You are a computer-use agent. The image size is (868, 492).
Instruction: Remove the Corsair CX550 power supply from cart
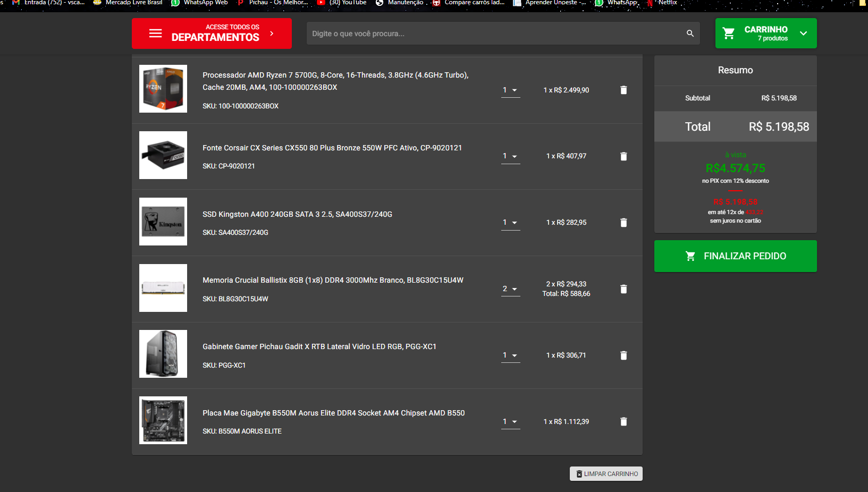623,156
